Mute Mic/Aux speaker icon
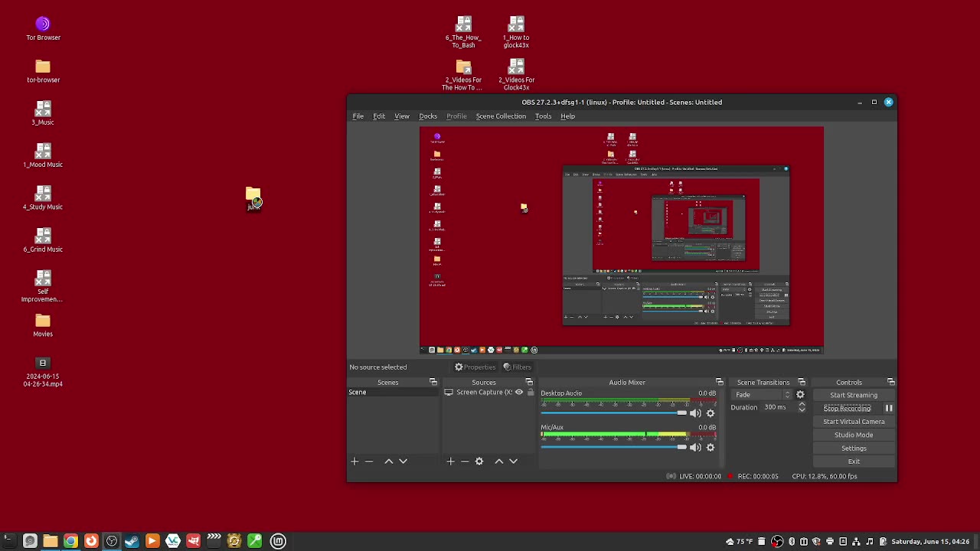Image resolution: width=980 pixels, height=551 pixels. click(x=695, y=448)
